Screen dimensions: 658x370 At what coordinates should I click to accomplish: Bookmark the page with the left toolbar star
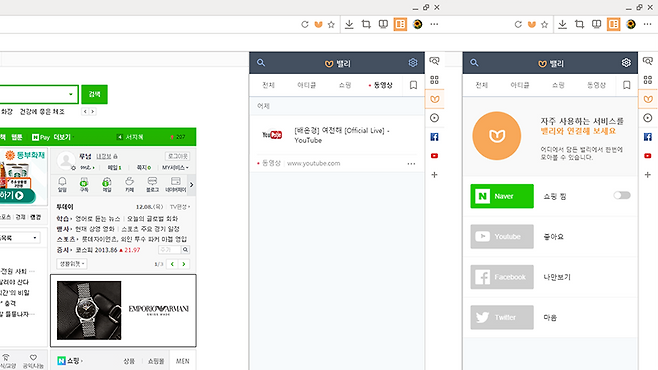(x=331, y=24)
